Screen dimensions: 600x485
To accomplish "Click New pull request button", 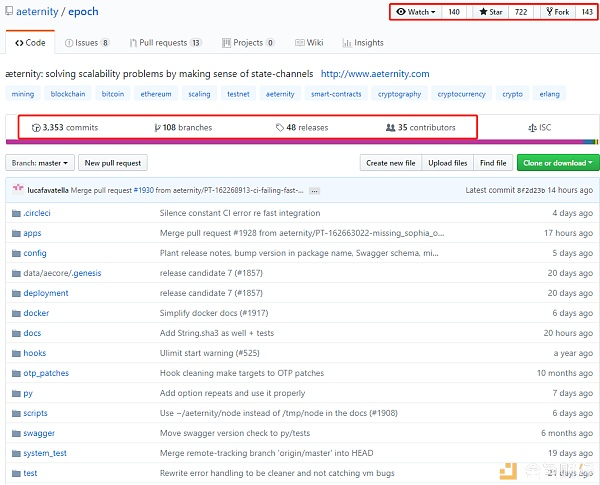I will pos(113,163).
